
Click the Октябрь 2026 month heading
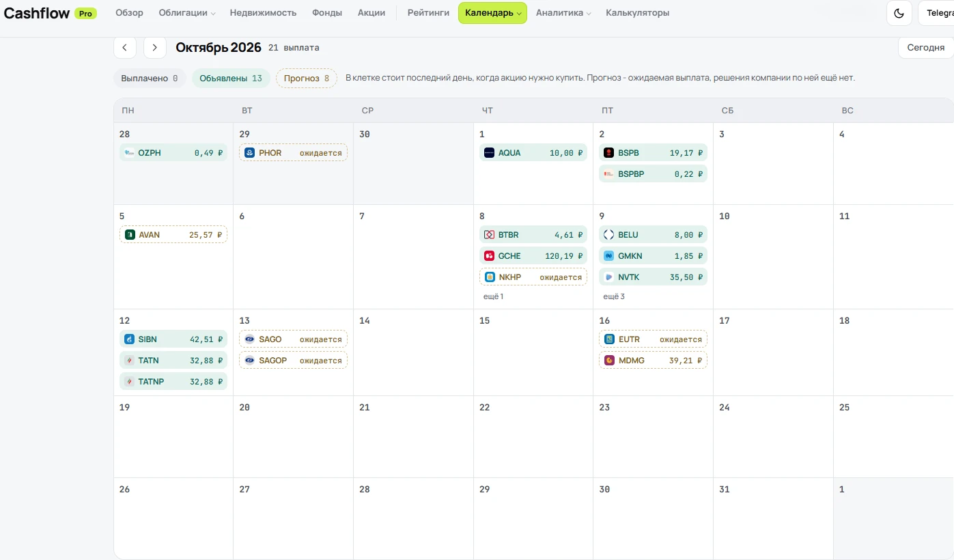point(219,48)
